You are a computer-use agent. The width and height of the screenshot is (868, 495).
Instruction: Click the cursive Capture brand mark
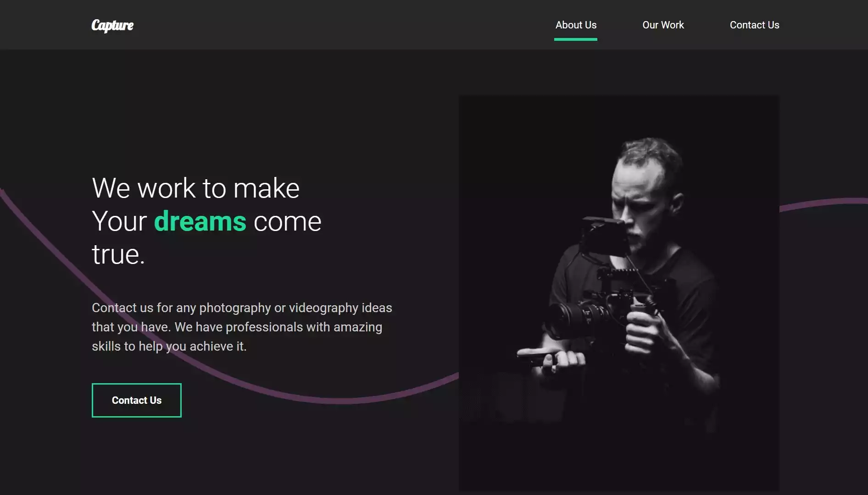112,25
